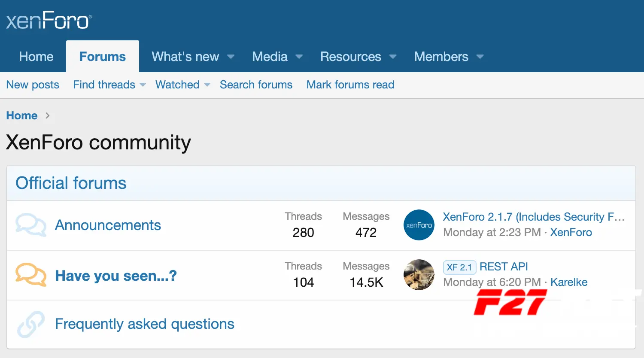Click Search forums in the sub-navigation
This screenshot has width=644, height=358.
coord(256,85)
